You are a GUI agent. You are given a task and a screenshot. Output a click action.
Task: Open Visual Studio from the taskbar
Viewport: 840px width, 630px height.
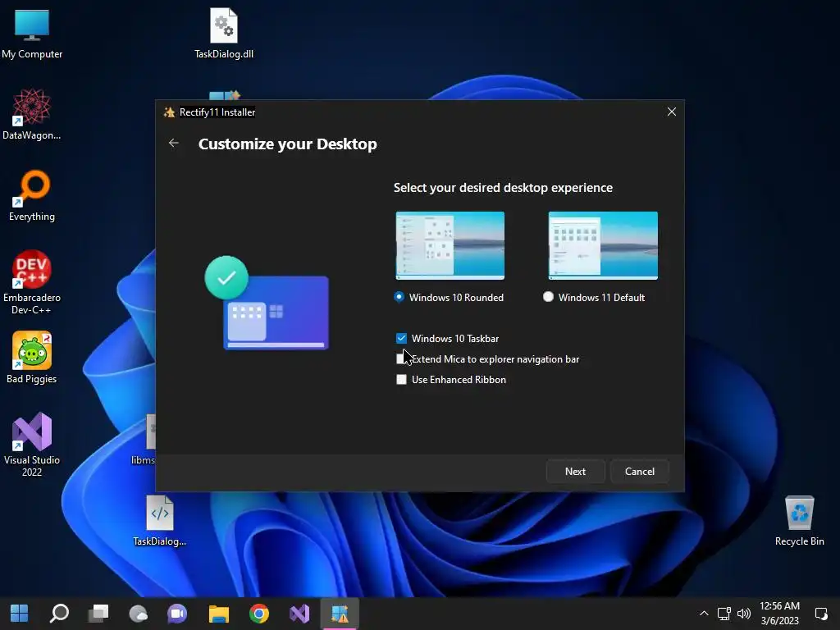[299, 614]
